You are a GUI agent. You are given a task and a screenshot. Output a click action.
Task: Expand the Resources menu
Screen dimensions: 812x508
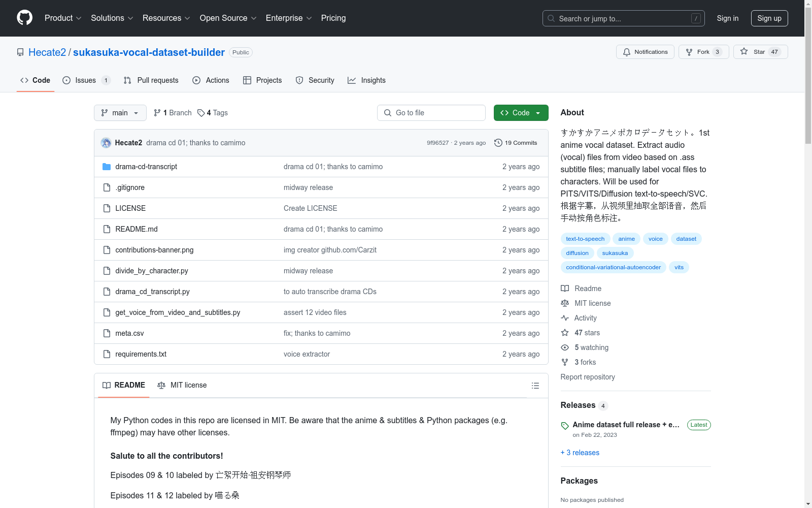click(x=166, y=18)
